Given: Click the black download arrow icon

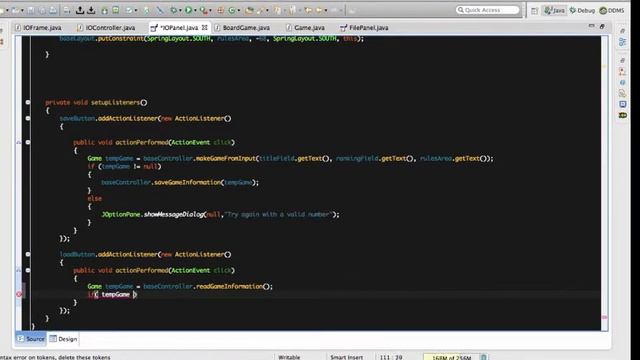Looking at the screenshot, I should (91, 10).
